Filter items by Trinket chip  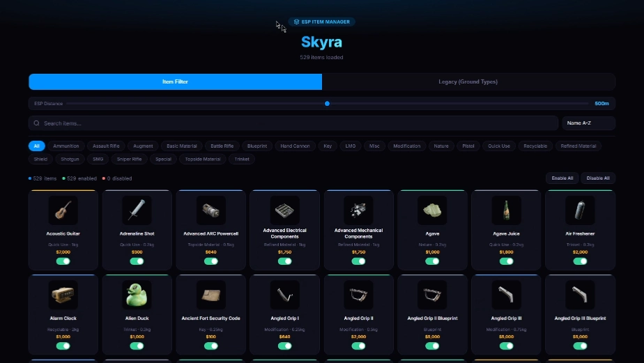241,159
